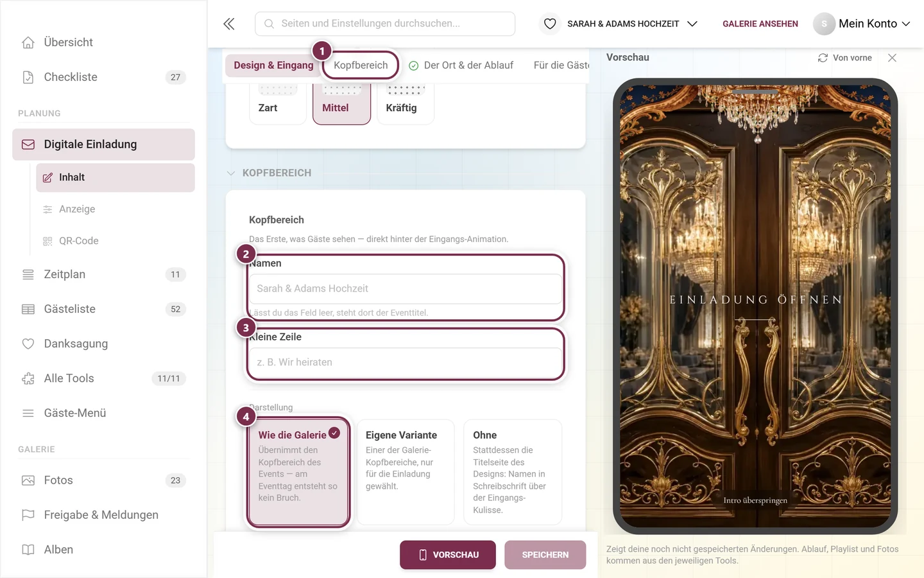The width and height of the screenshot is (924, 578).
Task: Select the Zart intensity option
Action: pos(278,103)
